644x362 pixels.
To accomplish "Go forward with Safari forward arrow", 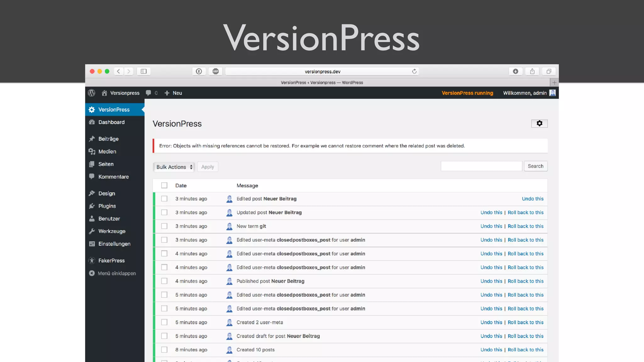I will coord(129,71).
